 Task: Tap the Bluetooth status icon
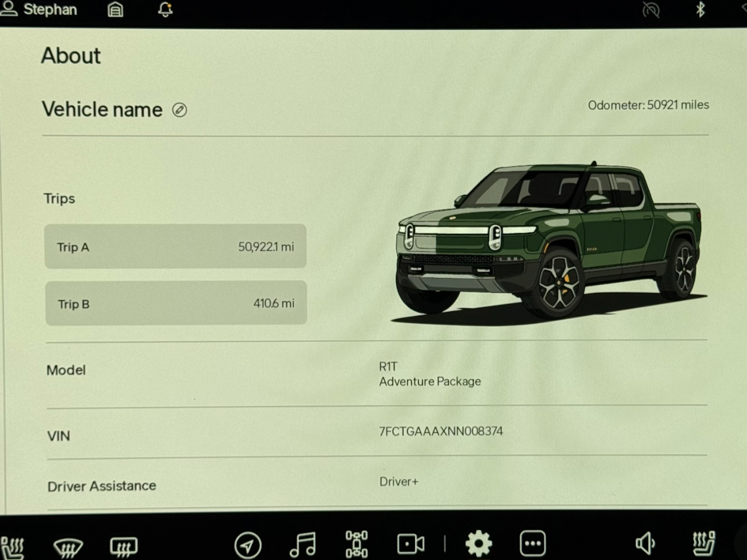tap(700, 9)
